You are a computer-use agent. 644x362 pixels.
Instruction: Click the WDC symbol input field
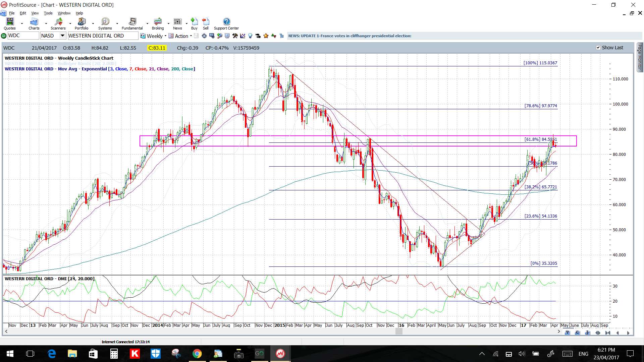click(x=23, y=36)
